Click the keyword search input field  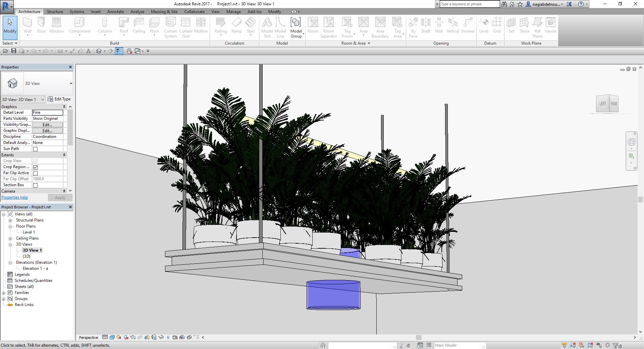[x=470, y=4]
